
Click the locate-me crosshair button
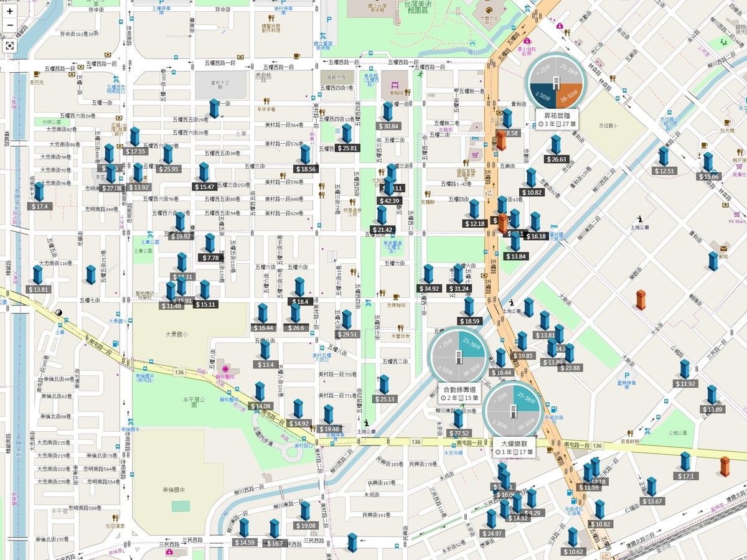tap(10, 45)
